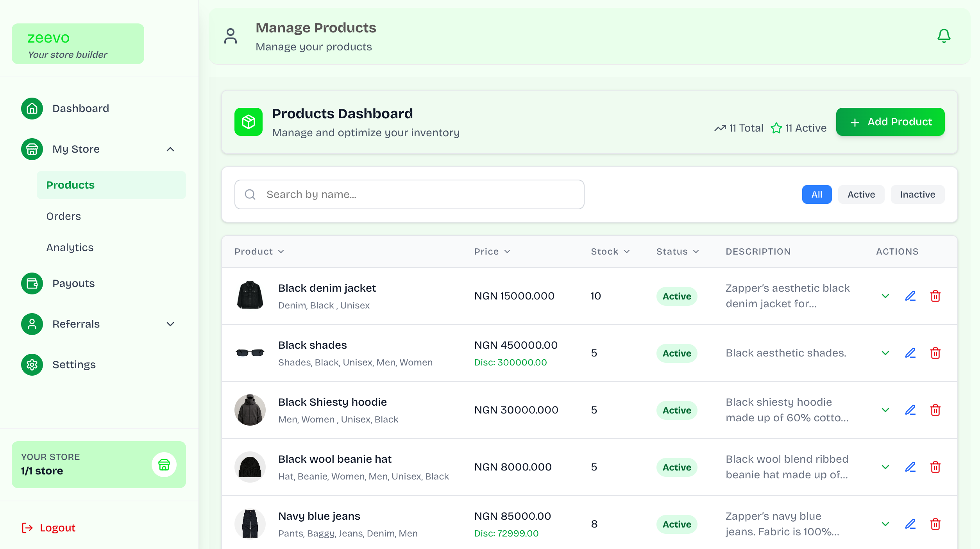Select the Active filter button
980x549 pixels.
[861, 194]
